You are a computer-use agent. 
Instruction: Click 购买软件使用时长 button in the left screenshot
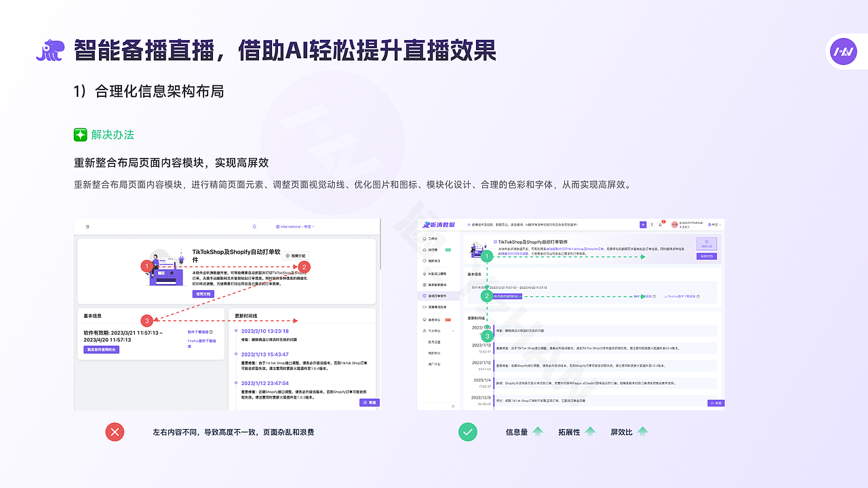(x=101, y=350)
